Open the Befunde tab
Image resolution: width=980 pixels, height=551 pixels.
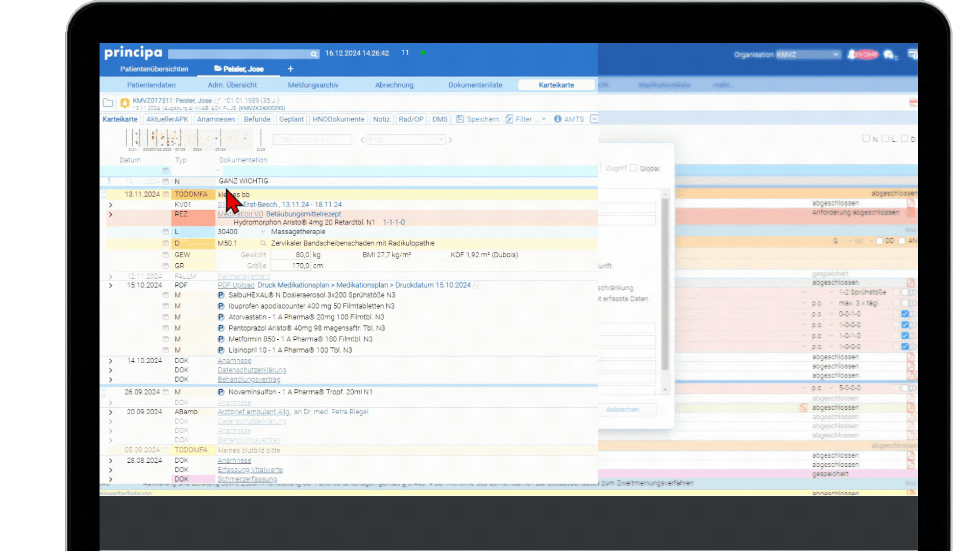257,119
